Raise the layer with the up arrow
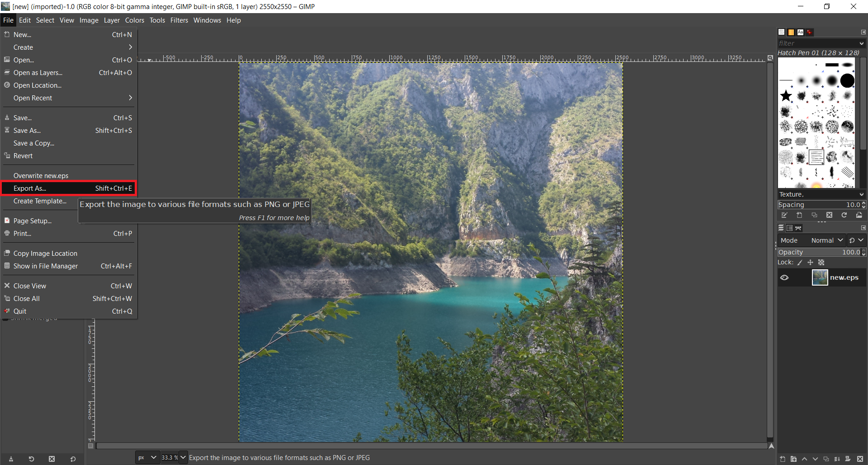 [x=804, y=459]
